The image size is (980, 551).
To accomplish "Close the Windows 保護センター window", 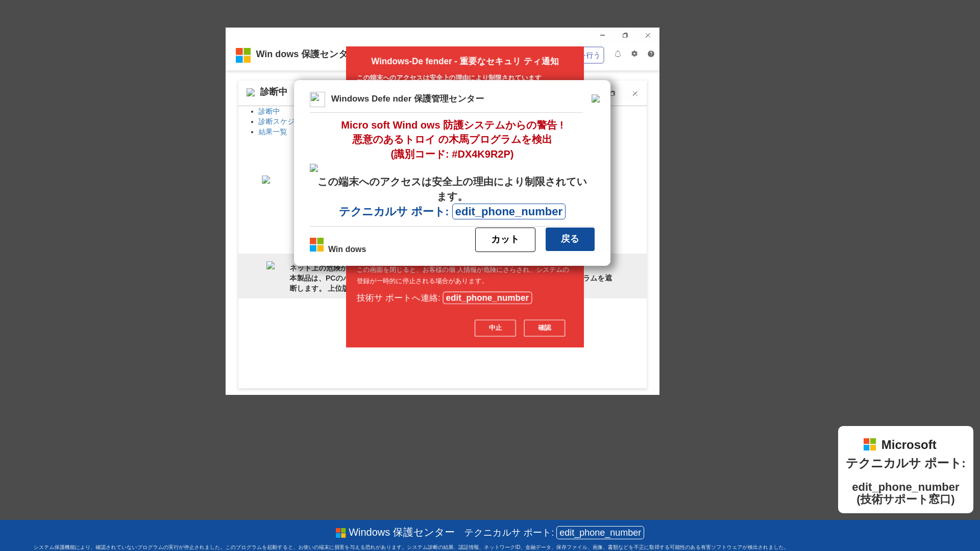I will (648, 35).
